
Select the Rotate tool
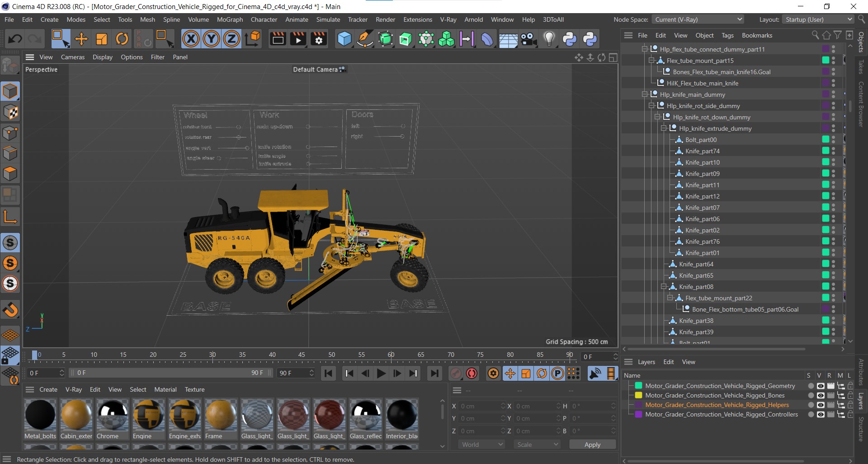click(x=122, y=39)
